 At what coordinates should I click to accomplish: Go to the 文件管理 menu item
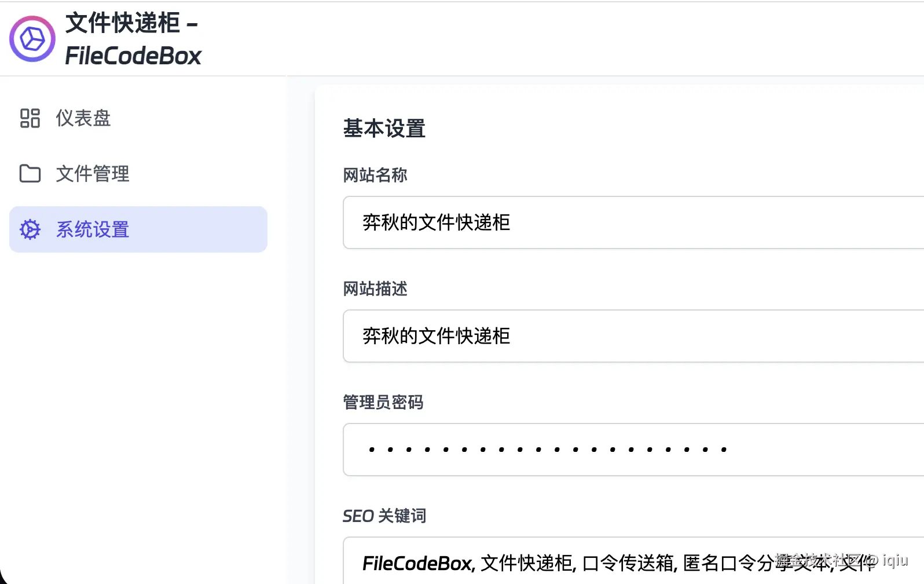pos(93,174)
